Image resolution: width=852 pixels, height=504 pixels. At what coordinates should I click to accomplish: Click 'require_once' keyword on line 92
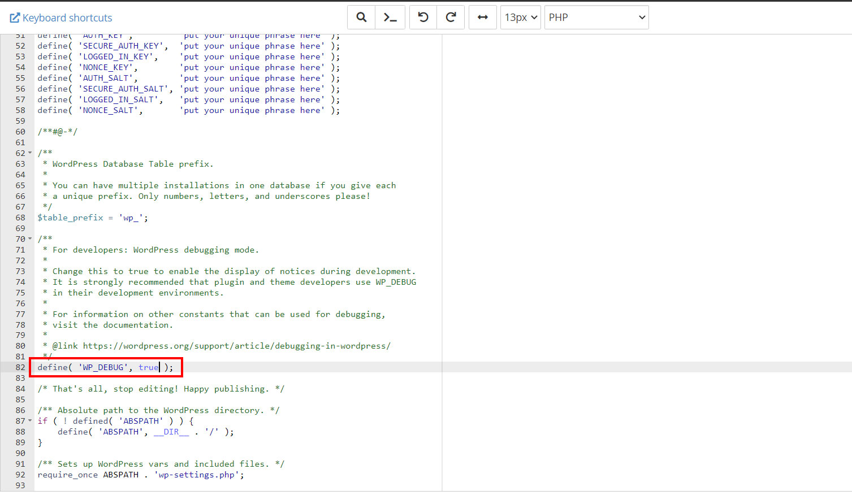(68, 475)
